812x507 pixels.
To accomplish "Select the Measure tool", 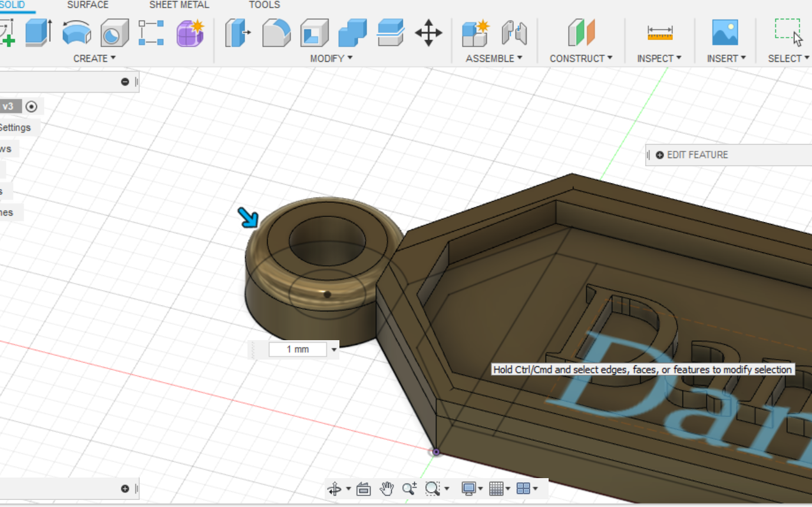I will click(x=659, y=33).
